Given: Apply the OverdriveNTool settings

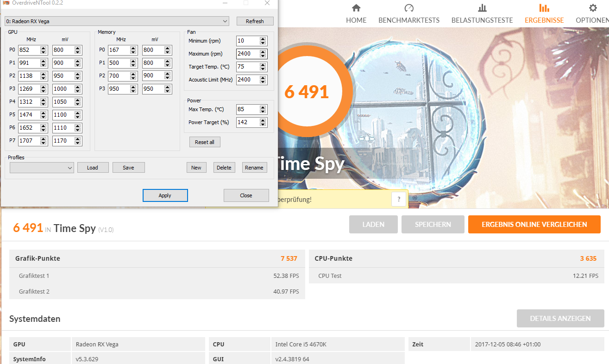Looking at the screenshot, I should tap(165, 195).
